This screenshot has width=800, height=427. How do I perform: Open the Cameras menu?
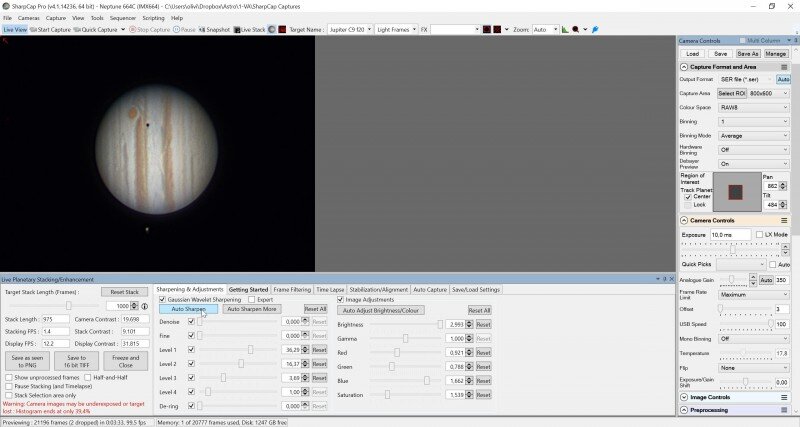tap(29, 18)
